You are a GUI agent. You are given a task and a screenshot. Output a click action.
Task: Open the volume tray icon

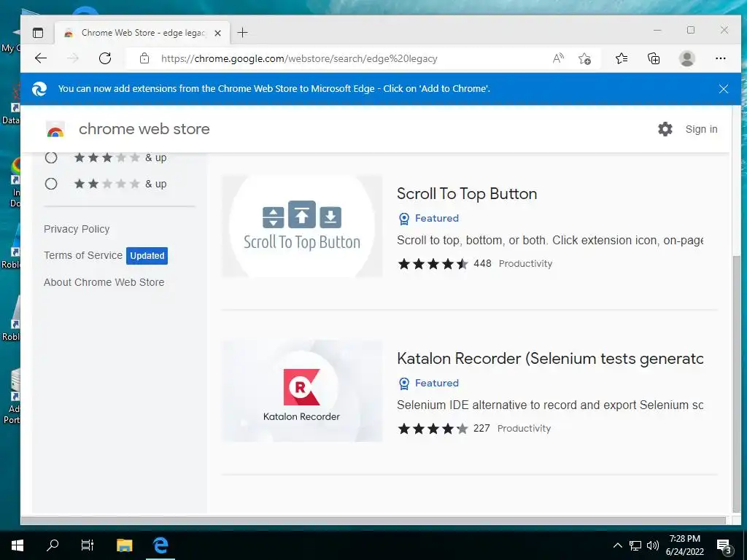[x=653, y=545]
